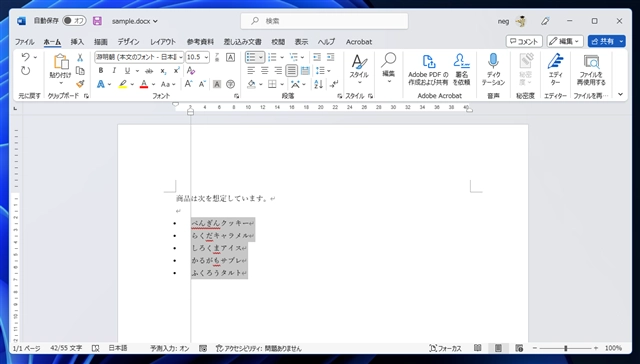Click the Numbering list icon
Viewport: 640px width, 364px height.
click(x=272, y=57)
